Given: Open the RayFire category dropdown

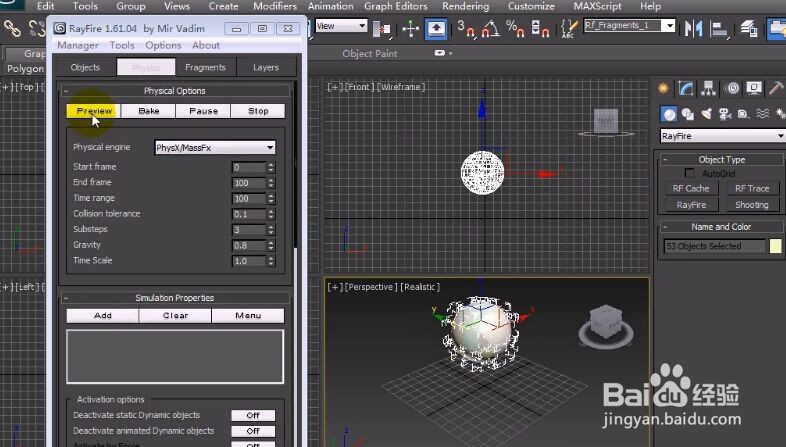Looking at the screenshot, I should (723, 136).
